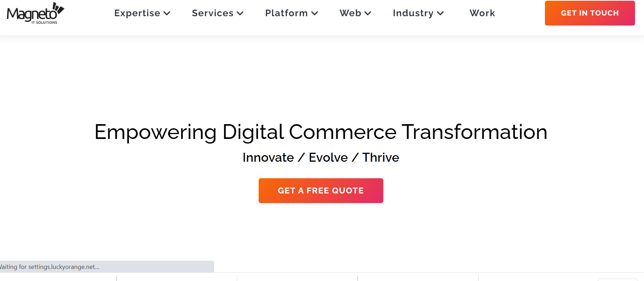
Task: Click the Magneto IT Solutions logo
Action: (x=35, y=13)
